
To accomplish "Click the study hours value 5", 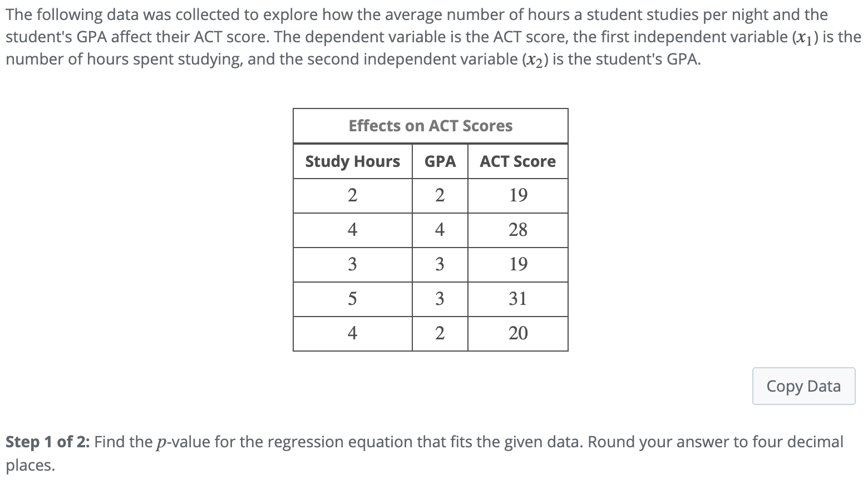I will (x=353, y=299).
